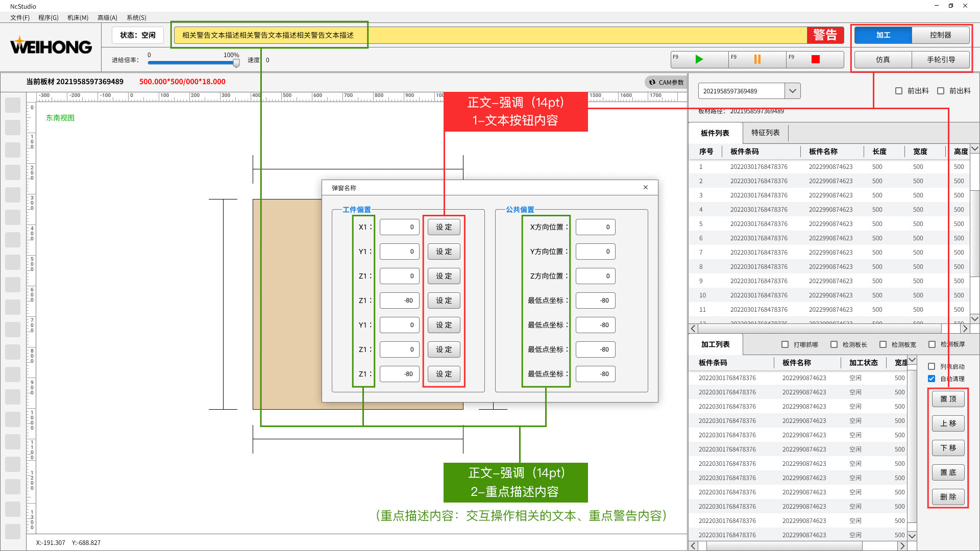Click board list horizontal scroll left arrow

click(x=693, y=329)
